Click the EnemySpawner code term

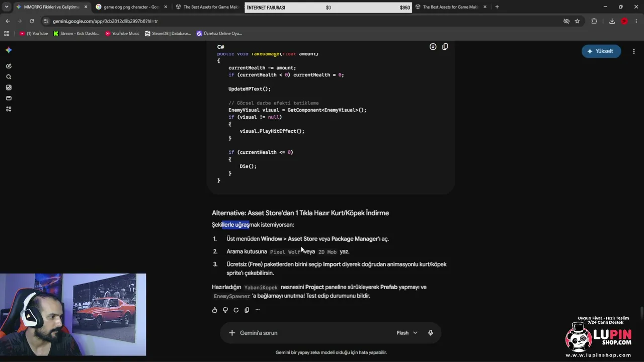coord(232,297)
